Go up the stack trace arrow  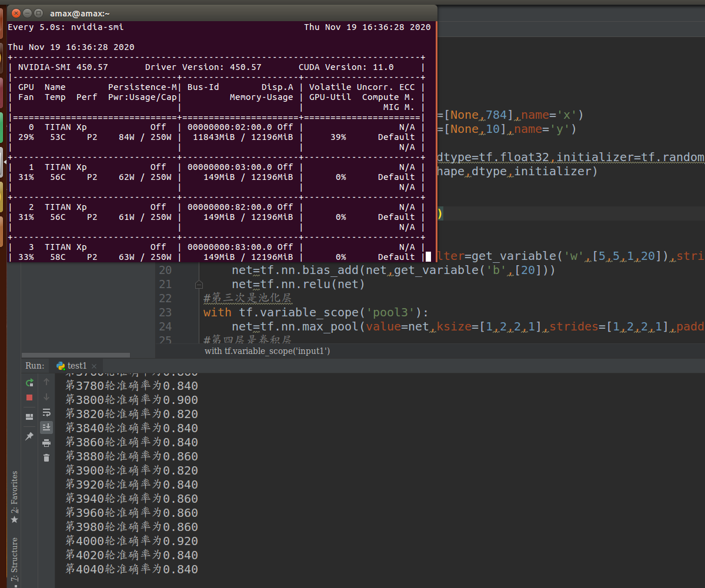click(46, 382)
